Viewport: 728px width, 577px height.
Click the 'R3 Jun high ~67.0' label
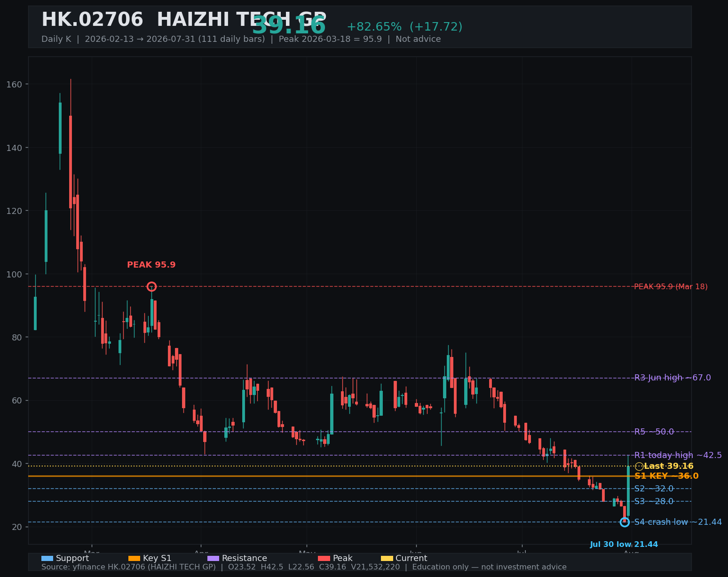[x=673, y=378]
